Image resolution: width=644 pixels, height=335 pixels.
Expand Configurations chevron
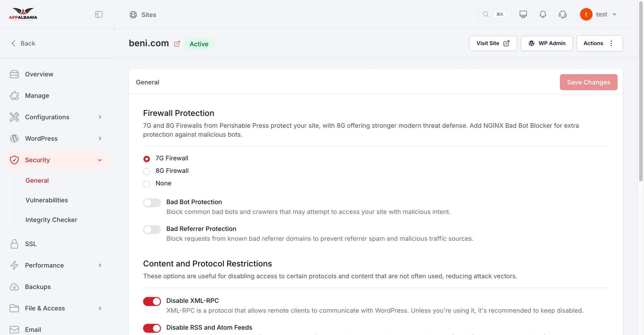(100, 117)
